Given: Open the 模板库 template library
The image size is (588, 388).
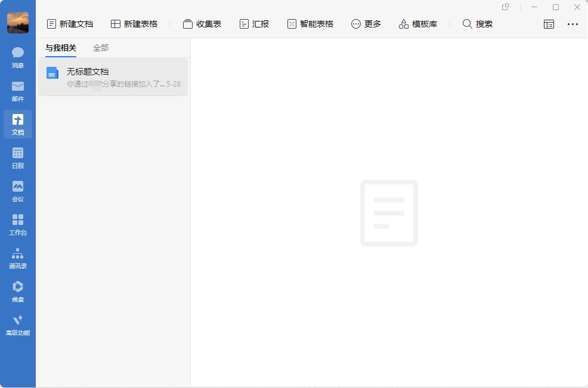Looking at the screenshot, I should [x=418, y=24].
